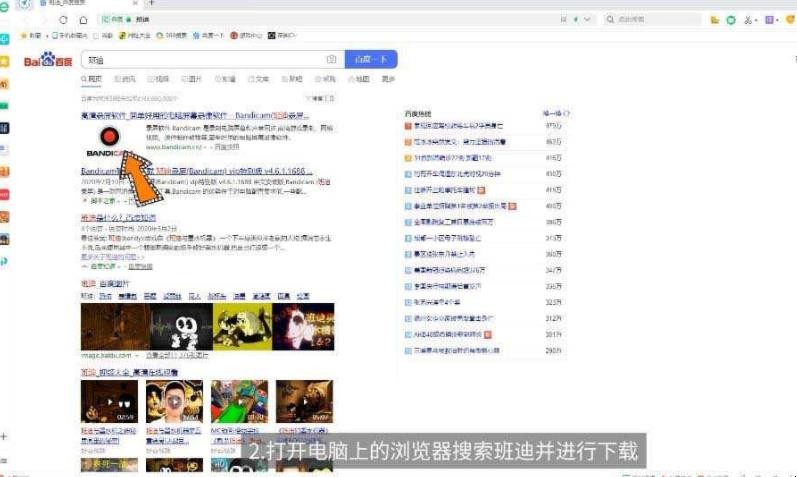This screenshot has height=477, width=797.
Task: Select the scissors screenshot tool
Action: coord(748,20)
